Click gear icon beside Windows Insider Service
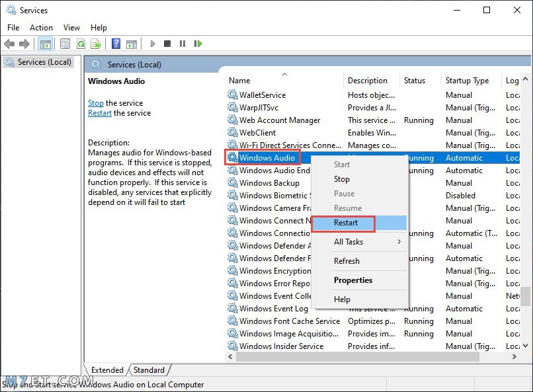Image resolution: width=533 pixels, height=392 pixels. (x=233, y=346)
